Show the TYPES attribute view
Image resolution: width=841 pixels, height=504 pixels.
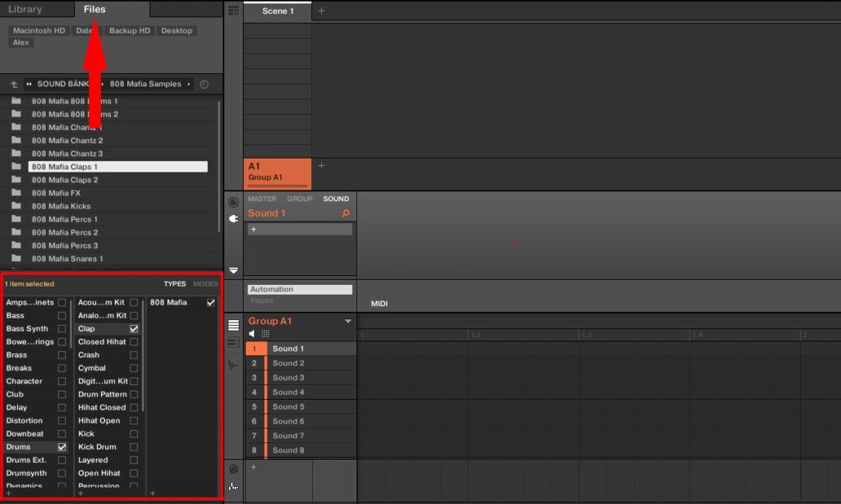pyautogui.click(x=175, y=284)
